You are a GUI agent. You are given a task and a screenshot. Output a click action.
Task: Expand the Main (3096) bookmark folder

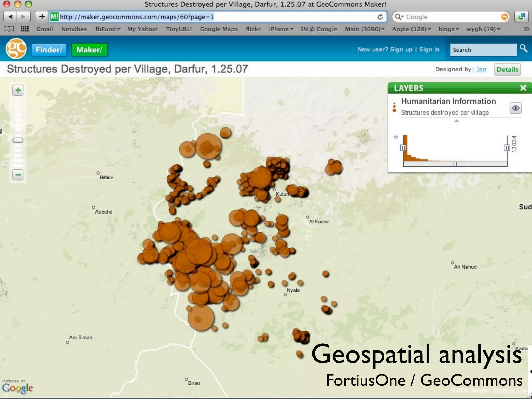pyautogui.click(x=365, y=29)
